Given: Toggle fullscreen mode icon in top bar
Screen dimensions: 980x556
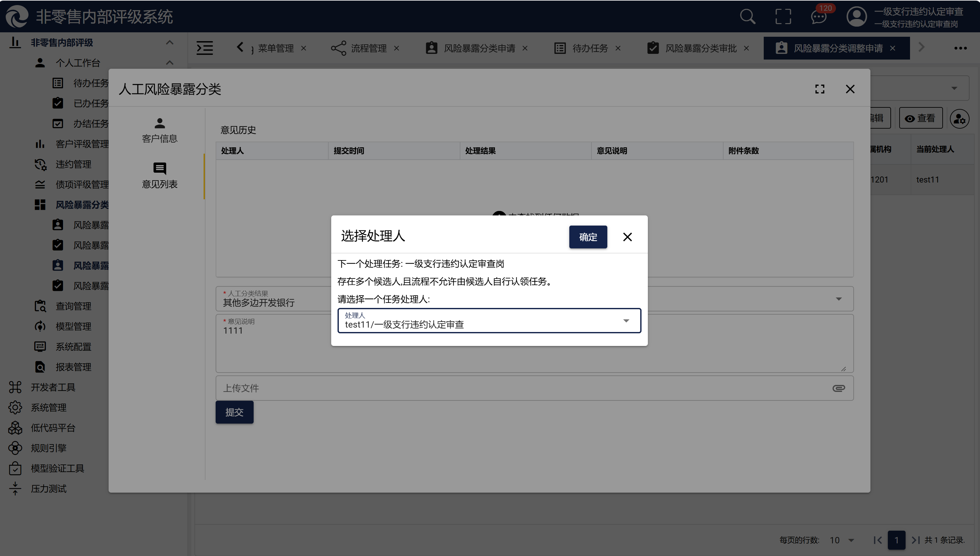Looking at the screenshot, I should (783, 17).
